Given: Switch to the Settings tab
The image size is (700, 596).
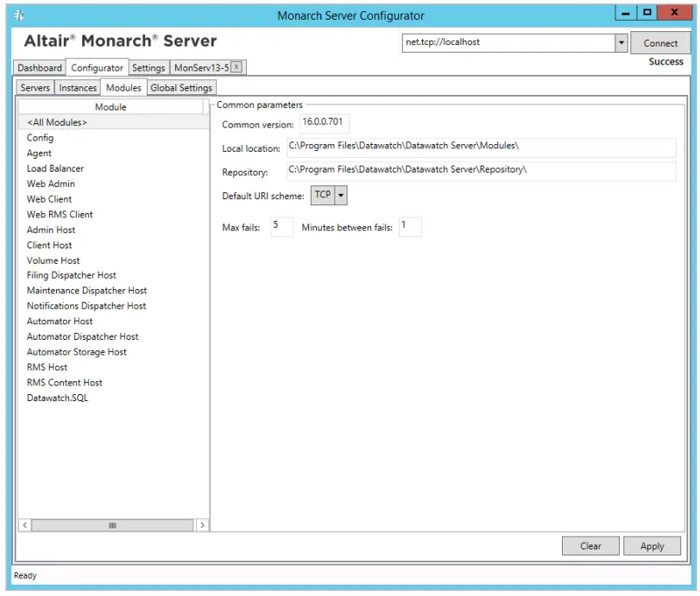Looking at the screenshot, I should (148, 66).
